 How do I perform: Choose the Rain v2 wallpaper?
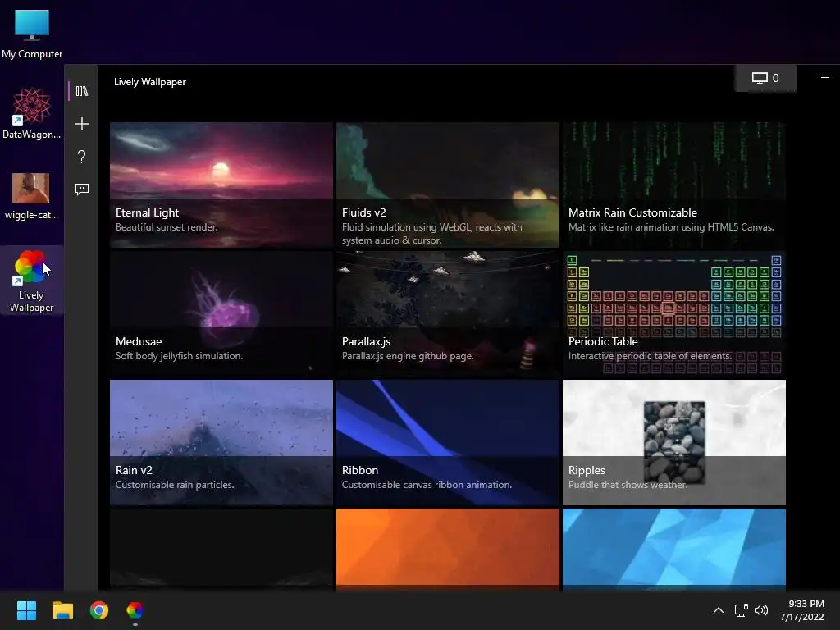coord(221,442)
